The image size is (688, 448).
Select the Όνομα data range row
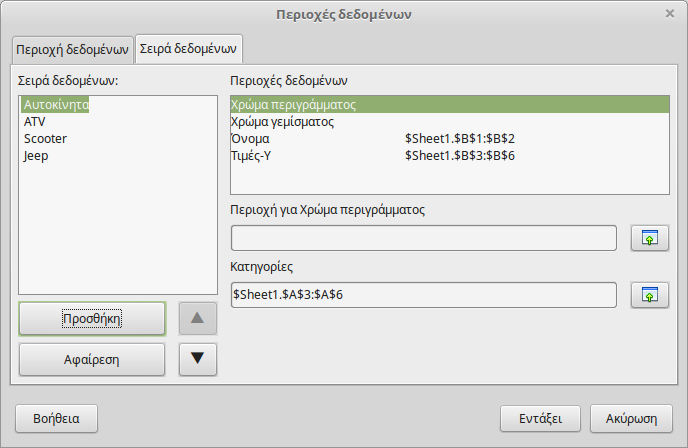point(250,139)
